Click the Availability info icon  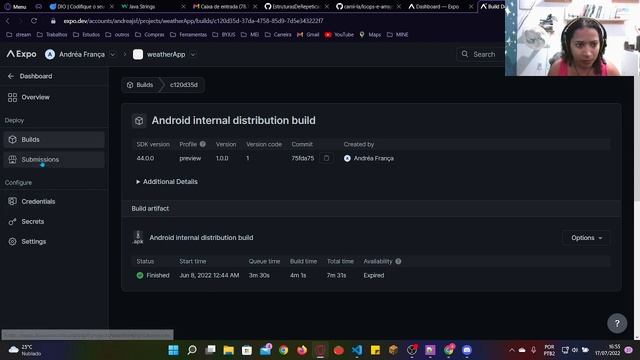point(398,261)
